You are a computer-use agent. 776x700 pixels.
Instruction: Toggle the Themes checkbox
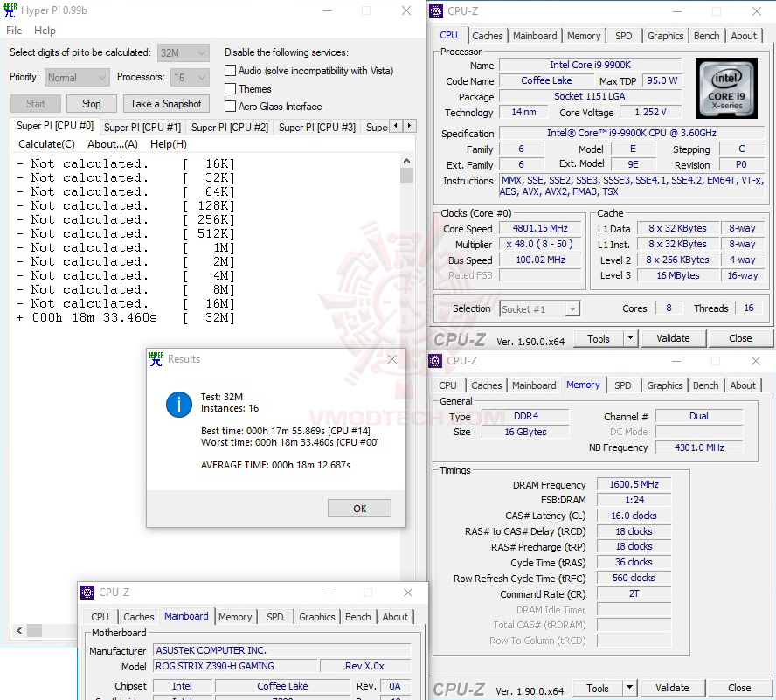pos(230,88)
